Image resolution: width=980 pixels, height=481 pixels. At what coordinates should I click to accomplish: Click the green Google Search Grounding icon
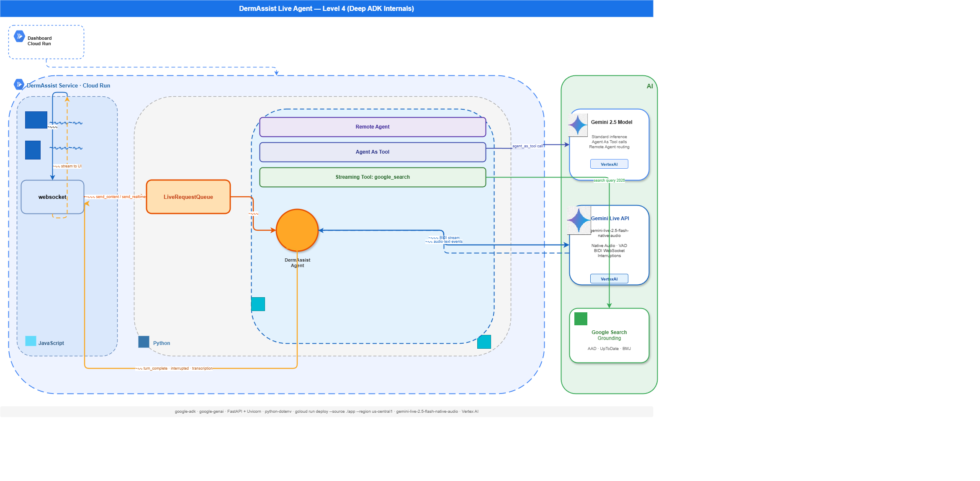pos(581,319)
